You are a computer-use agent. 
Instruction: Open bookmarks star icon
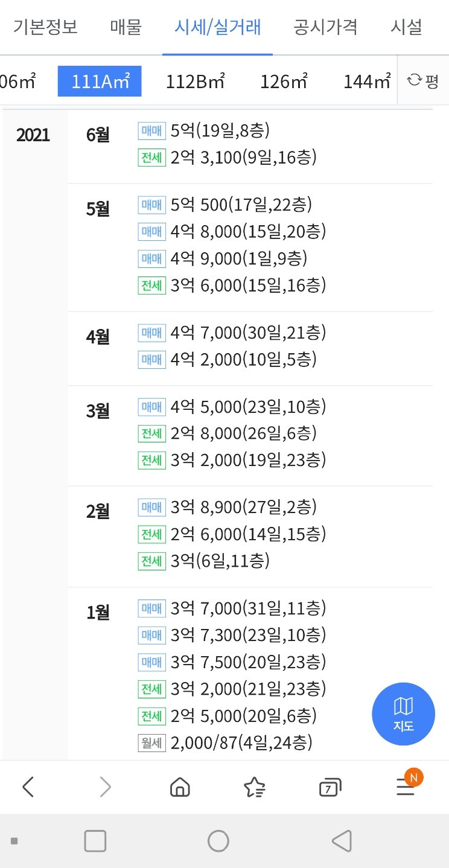pos(255,787)
